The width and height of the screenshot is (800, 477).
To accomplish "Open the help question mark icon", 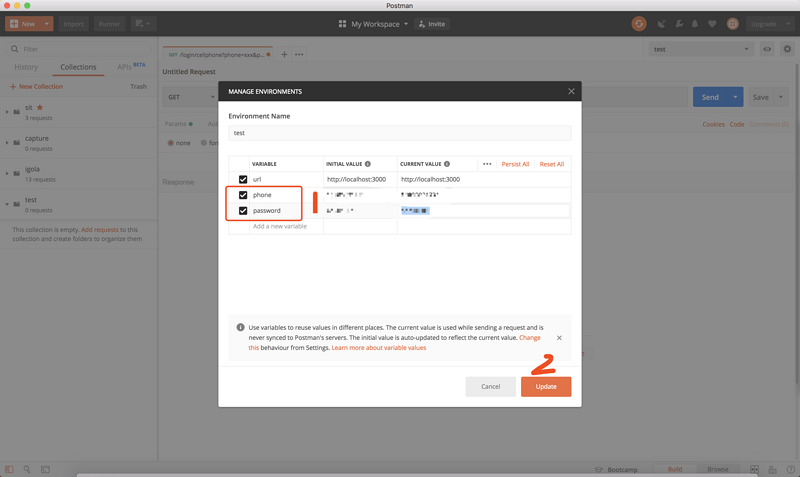I will [790, 469].
